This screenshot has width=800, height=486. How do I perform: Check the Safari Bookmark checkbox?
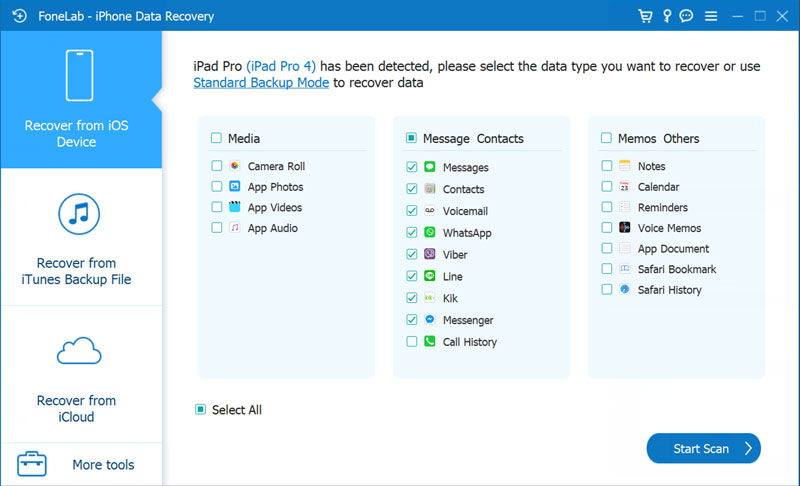(607, 269)
